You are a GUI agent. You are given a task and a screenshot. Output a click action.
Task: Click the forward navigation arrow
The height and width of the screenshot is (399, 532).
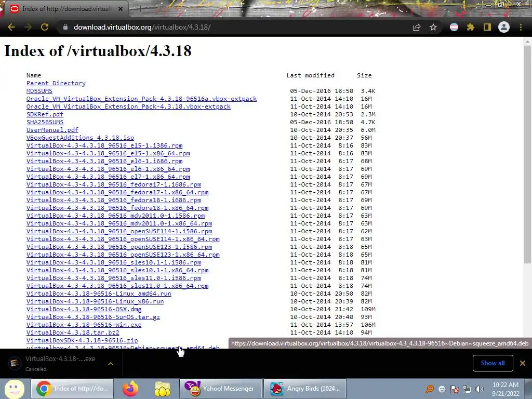pyautogui.click(x=28, y=27)
